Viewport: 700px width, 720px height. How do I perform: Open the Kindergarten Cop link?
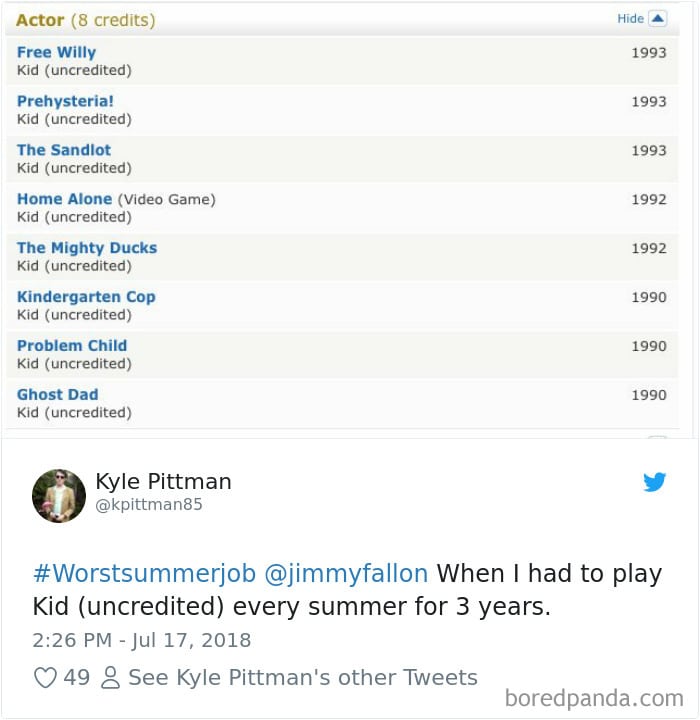click(86, 297)
